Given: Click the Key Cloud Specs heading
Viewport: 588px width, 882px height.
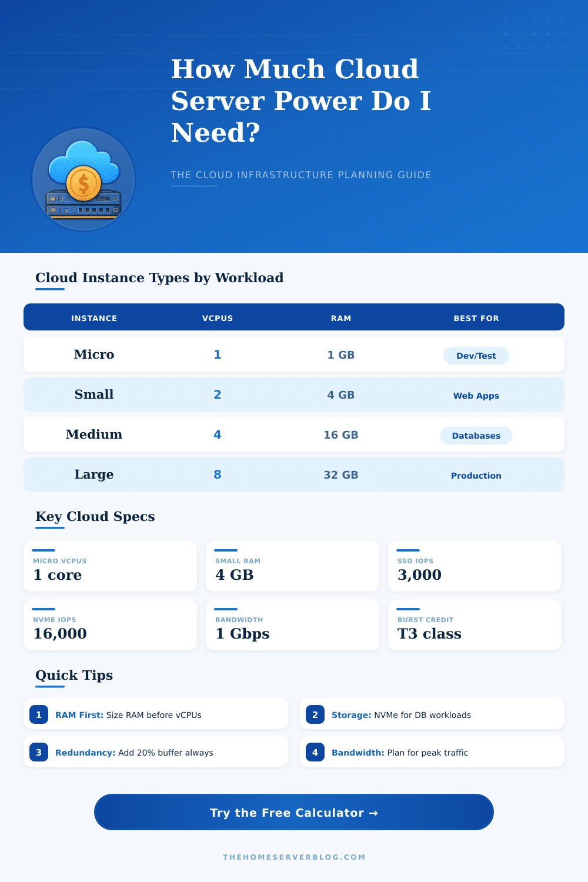Looking at the screenshot, I should (x=95, y=516).
